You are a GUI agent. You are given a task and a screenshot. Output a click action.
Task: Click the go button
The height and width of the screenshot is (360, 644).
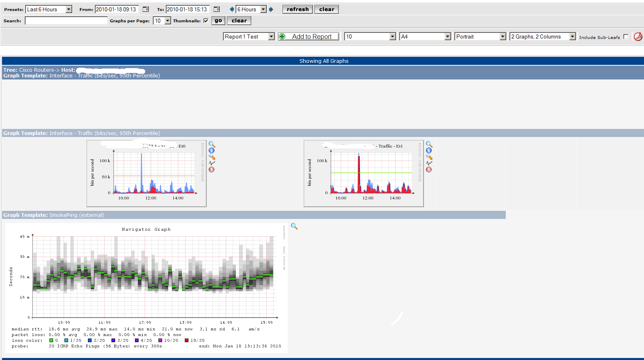click(218, 21)
